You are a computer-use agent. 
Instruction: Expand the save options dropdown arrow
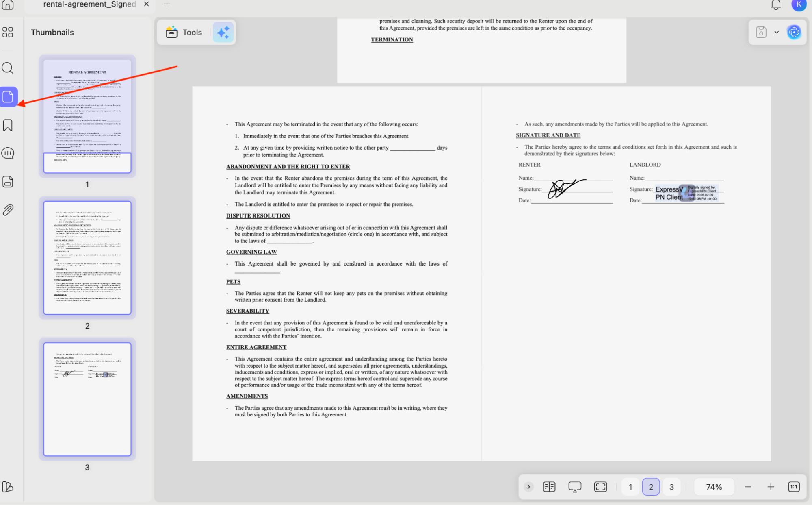click(x=776, y=32)
